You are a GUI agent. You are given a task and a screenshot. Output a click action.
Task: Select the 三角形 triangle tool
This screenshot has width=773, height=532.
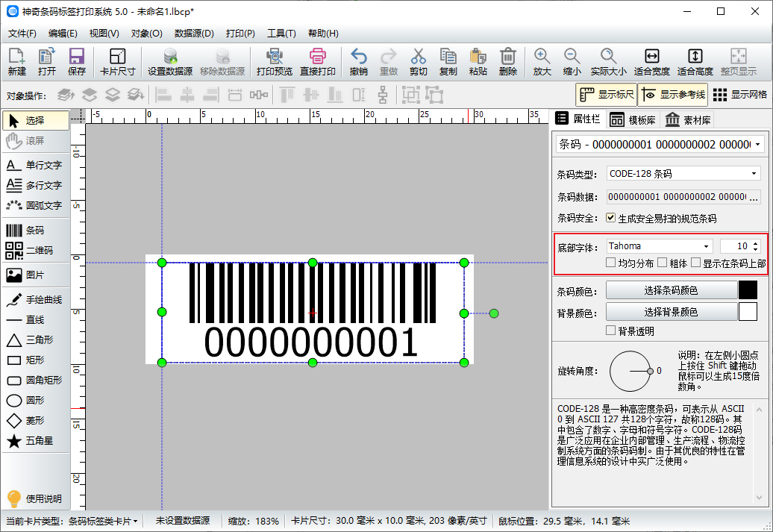click(36, 339)
